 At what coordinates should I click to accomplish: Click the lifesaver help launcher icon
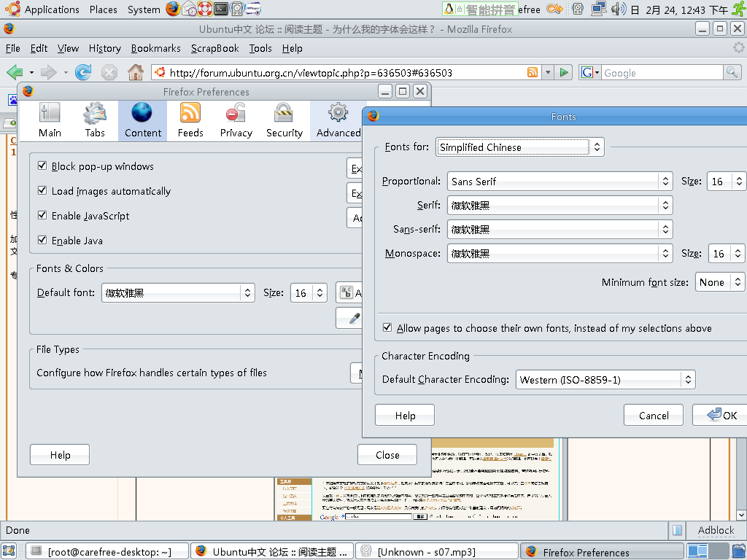[x=205, y=9]
